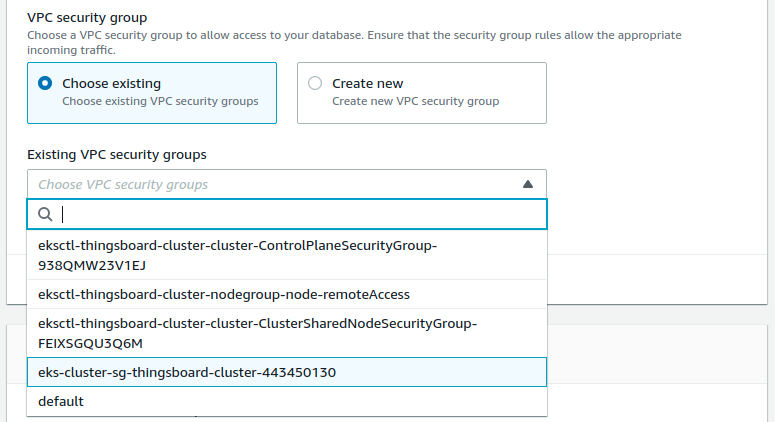Click the "Choose VPC security groups" placeholder
This screenshot has width=775, height=422.
point(123,184)
